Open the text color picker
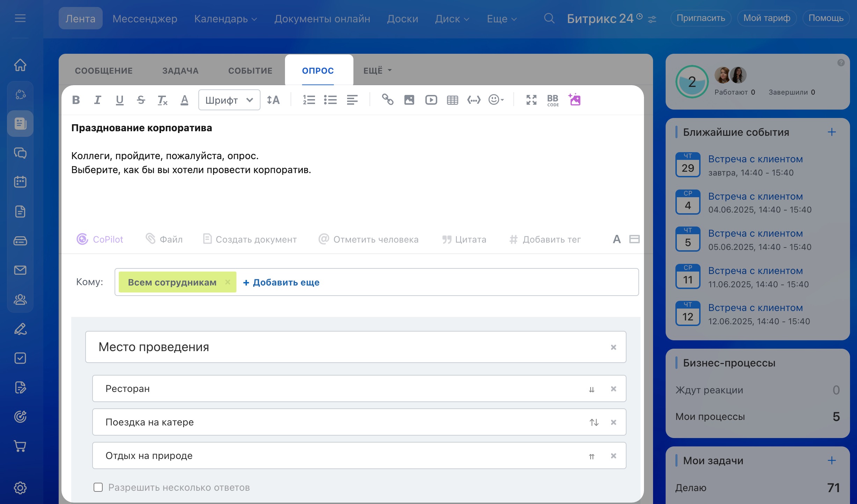Viewport: 857px width, 504px height. 184,100
